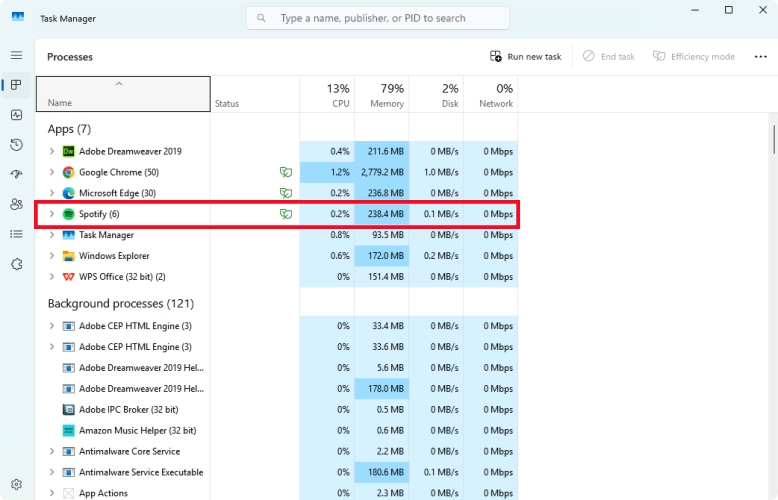Maximize the Task Manager window
Screen dimensions: 778x500
(x=728, y=10)
